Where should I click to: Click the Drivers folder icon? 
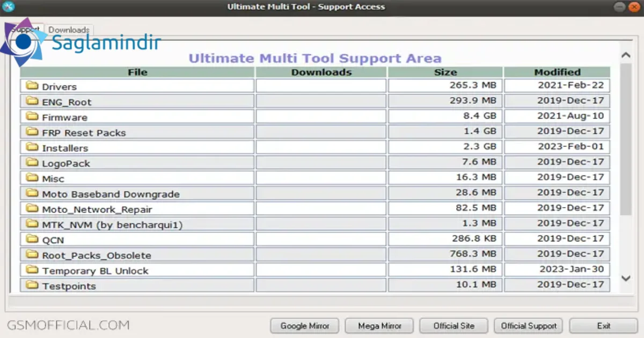(33, 86)
